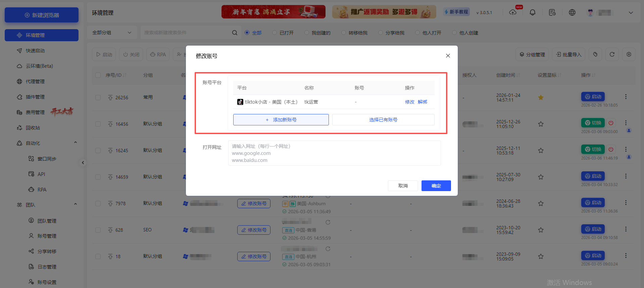Click 选择已有账号 button
The width and height of the screenshot is (644, 288).
pos(383,120)
